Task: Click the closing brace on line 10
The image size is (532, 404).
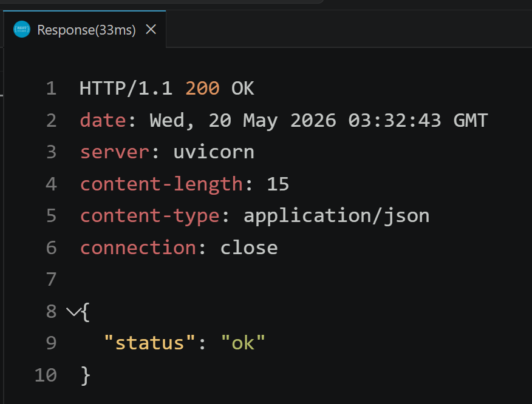Action: (86, 375)
